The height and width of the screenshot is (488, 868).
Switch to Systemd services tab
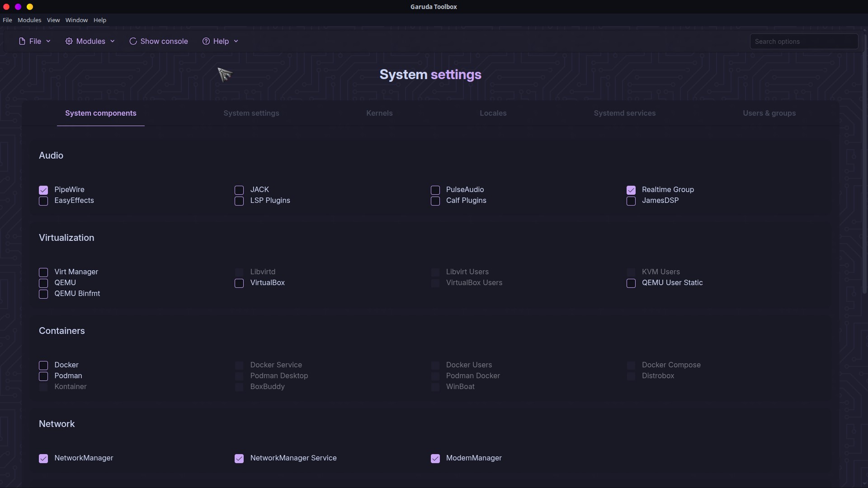(x=625, y=113)
